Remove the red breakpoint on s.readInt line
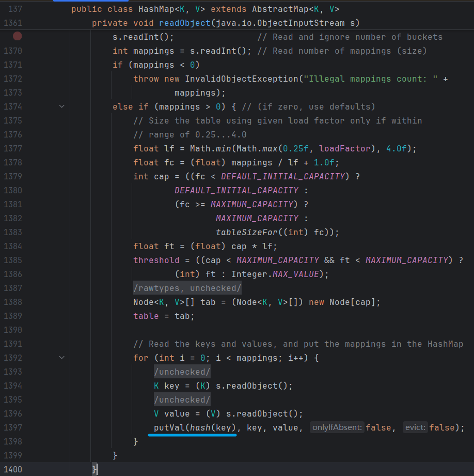Screen dimensions: 474x476 tap(17, 36)
